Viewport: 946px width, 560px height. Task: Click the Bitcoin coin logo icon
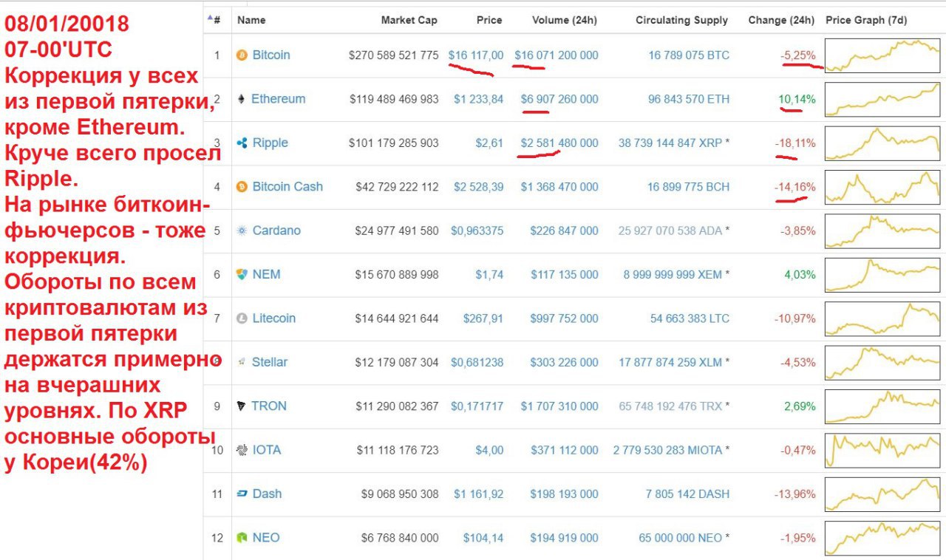[x=242, y=55]
